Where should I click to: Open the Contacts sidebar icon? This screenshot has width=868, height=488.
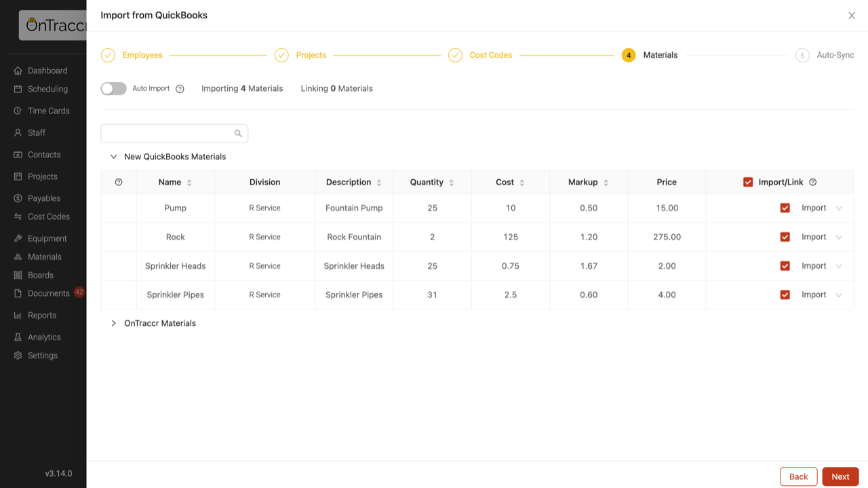pos(18,155)
